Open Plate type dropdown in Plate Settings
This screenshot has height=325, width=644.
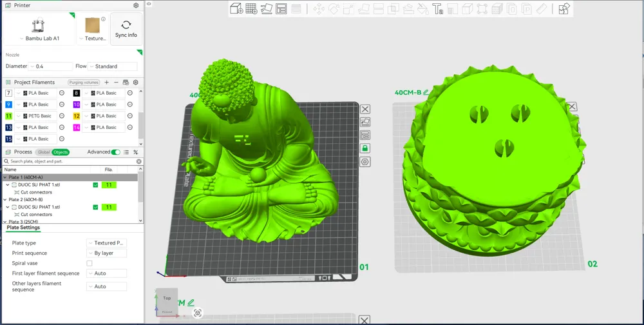[106, 243]
